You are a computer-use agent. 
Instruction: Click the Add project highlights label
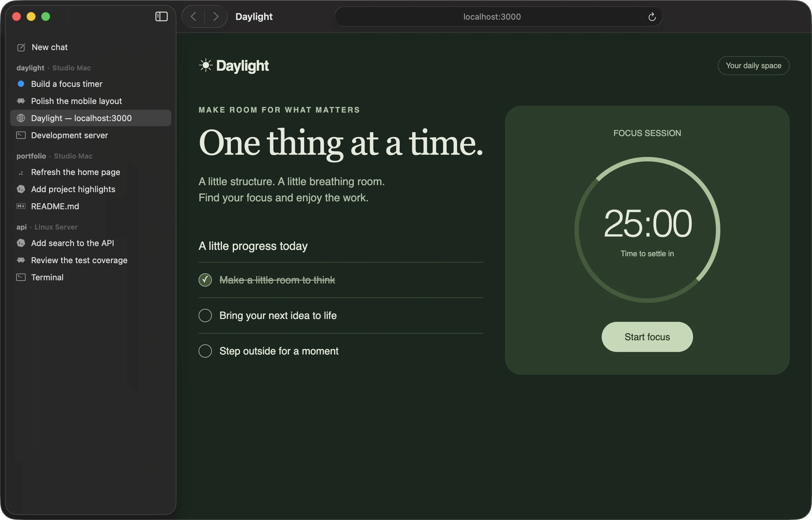point(73,189)
